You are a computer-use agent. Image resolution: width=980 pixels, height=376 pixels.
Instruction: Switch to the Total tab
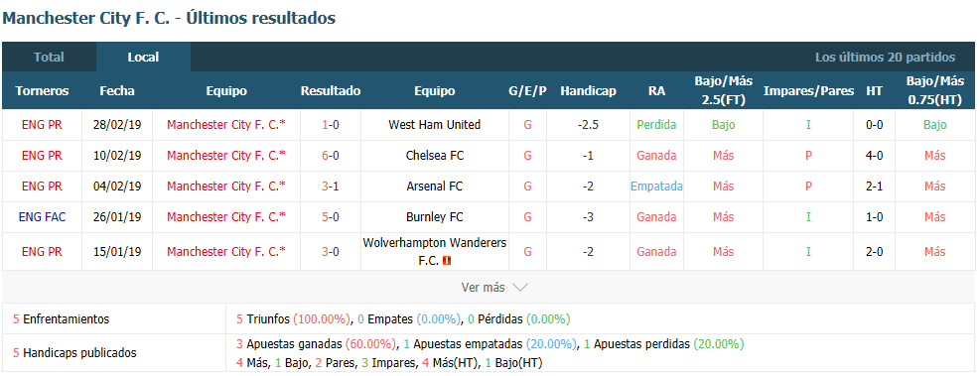pyautogui.click(x=49, y=57)
